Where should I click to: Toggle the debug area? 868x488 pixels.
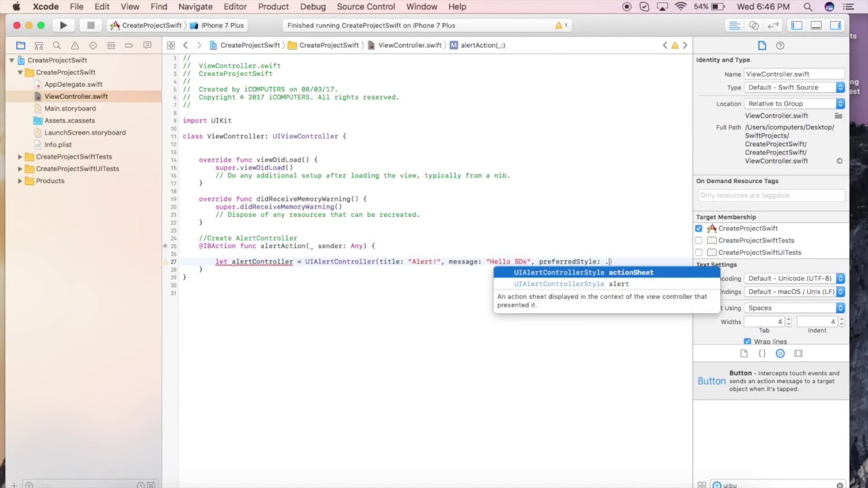click(x=816, y=25)
